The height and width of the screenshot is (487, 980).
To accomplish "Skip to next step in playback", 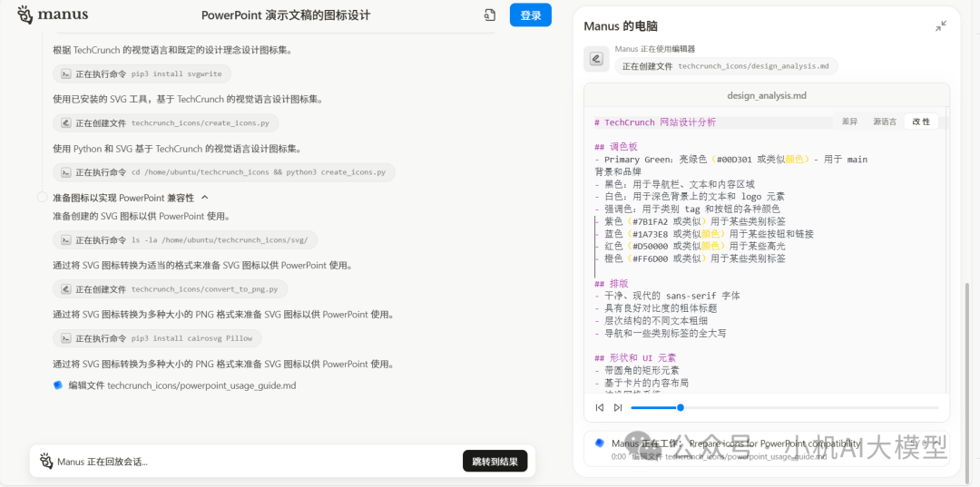I will [618, 408].
